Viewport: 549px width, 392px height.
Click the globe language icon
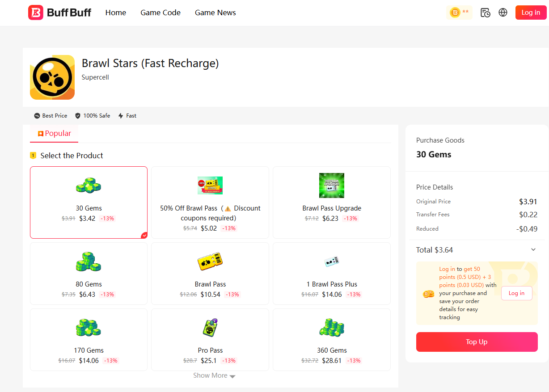[503, 13]
